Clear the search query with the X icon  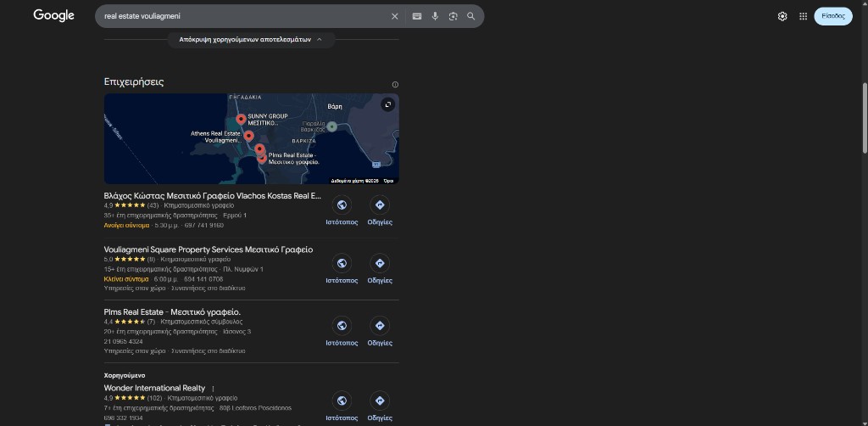395,17
